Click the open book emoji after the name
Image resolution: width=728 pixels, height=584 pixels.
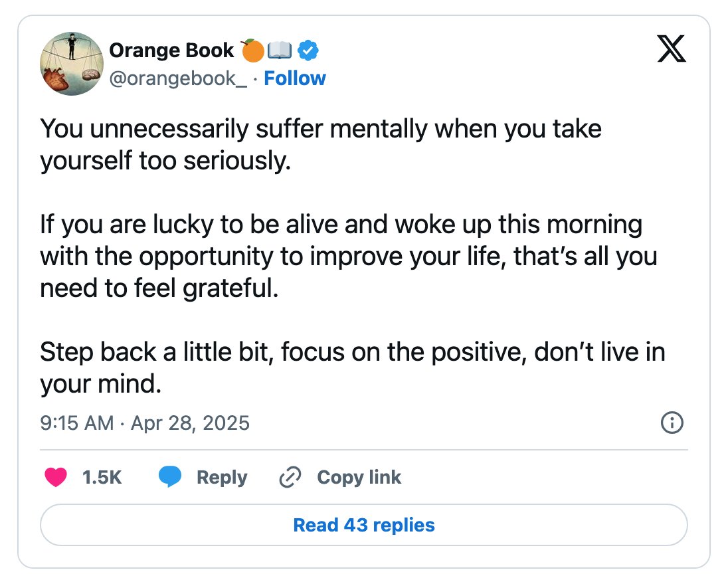click(x=280, y=50)
